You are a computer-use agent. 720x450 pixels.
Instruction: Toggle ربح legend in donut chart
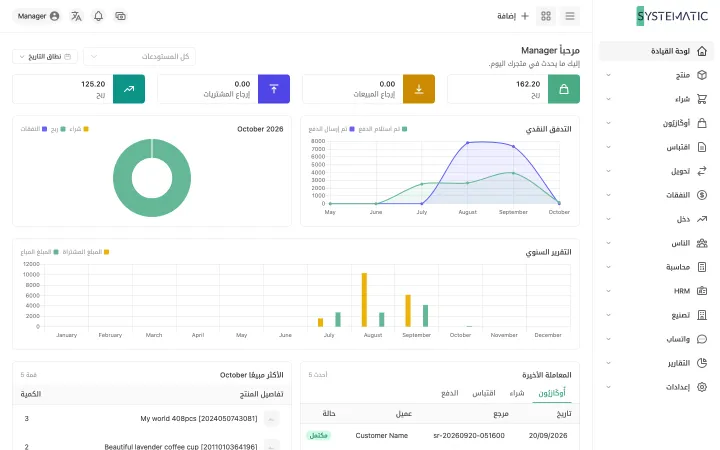coord(58,129)
